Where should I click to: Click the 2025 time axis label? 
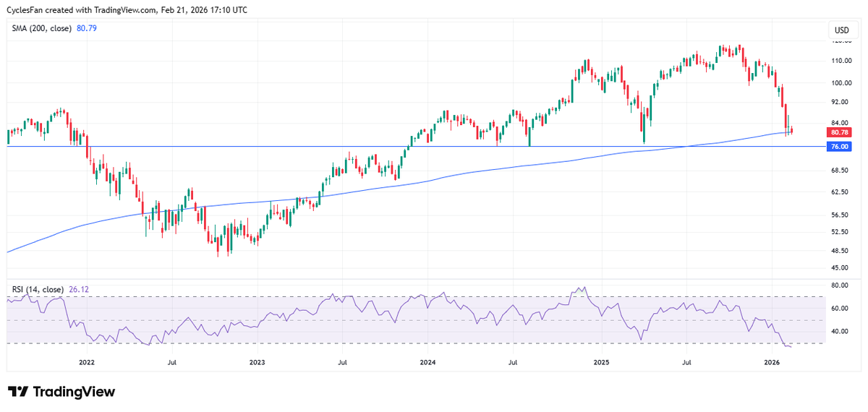[x=601, y=361]
